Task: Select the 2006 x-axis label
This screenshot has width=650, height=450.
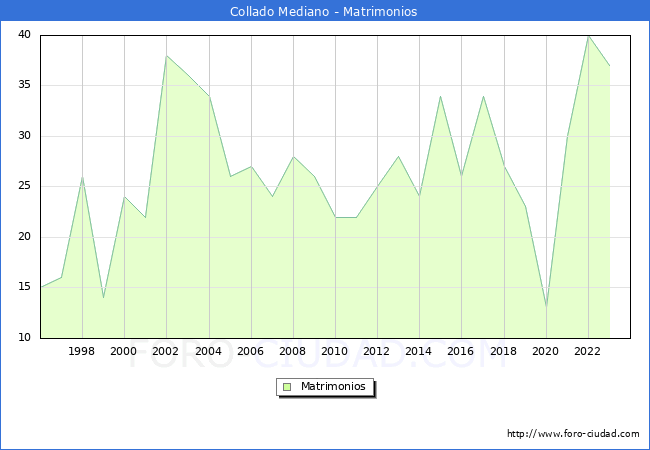Action: click(250, 351)
